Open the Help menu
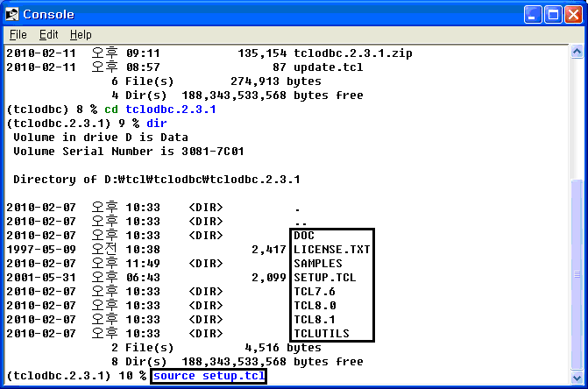This screenshot has height=389, width=588. coord(81,35)
